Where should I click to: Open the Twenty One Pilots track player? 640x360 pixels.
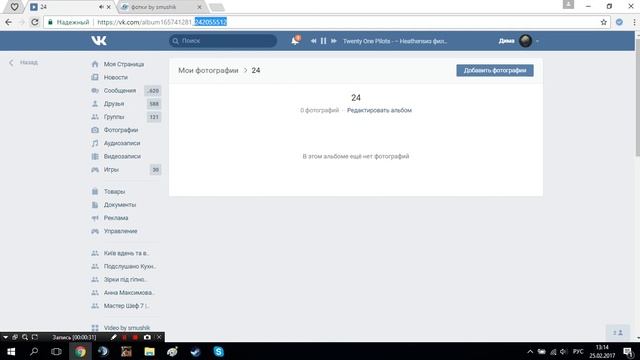pyautogui.click(x=395, y=41)
